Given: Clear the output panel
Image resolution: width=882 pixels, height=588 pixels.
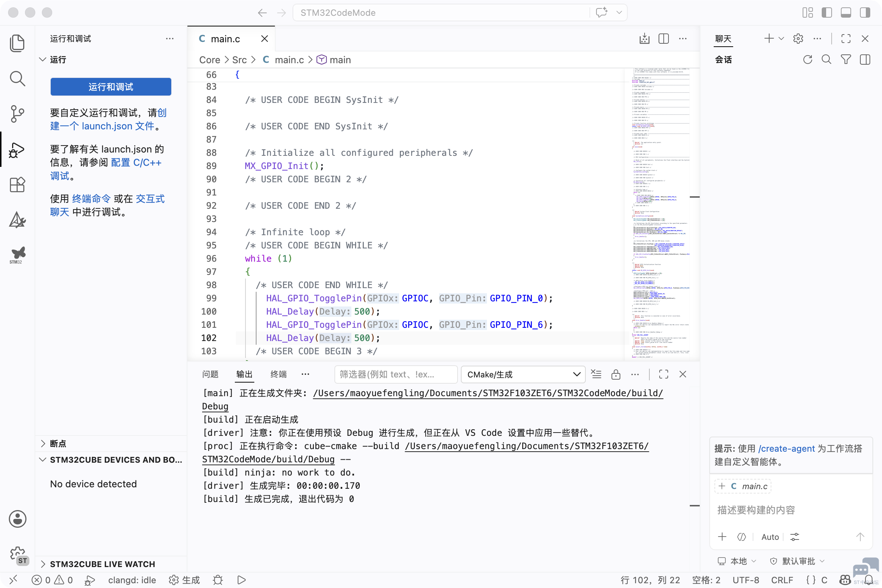Looking at the screenshot, I should pos(596,374).
